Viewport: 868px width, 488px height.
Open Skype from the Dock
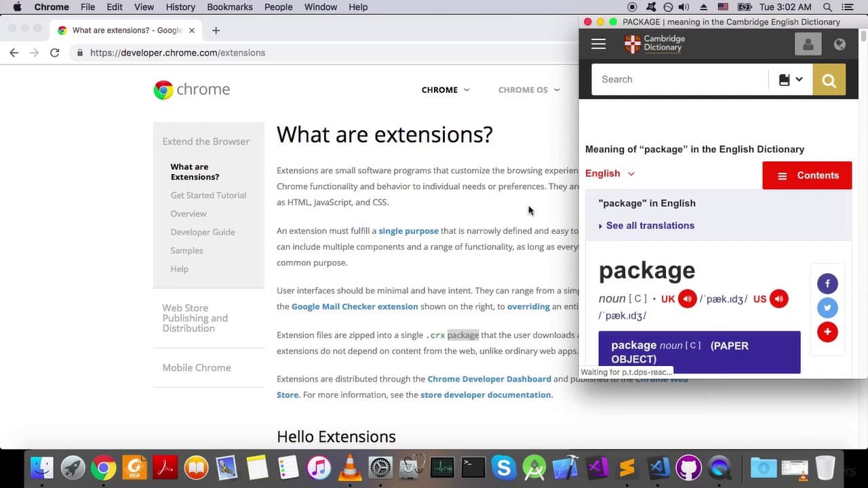504,468
